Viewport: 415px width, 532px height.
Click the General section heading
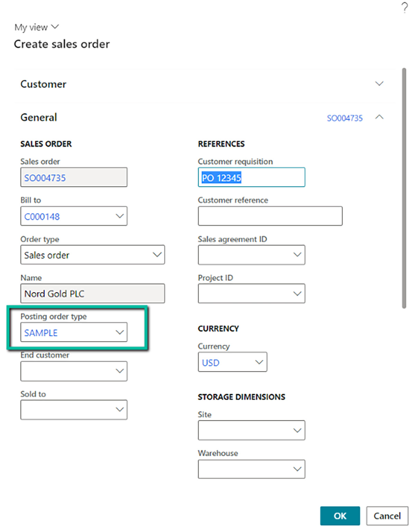point(39,117)
